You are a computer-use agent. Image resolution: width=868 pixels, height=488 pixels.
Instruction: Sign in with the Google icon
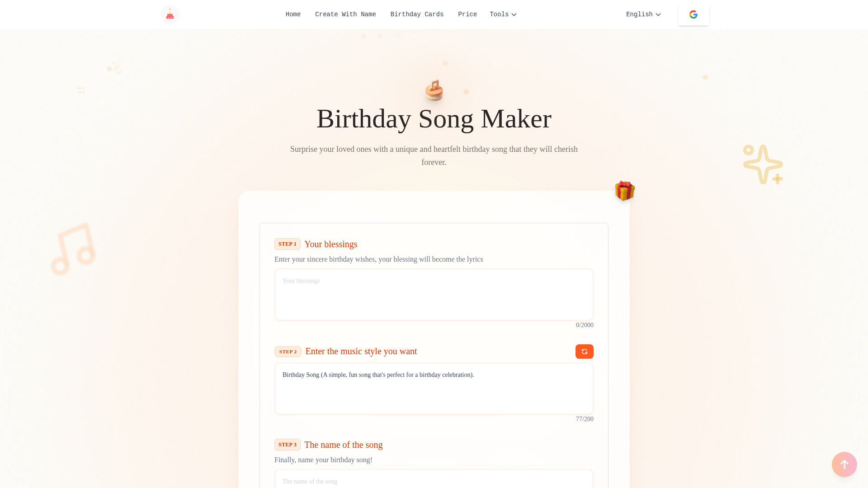point(693,14)
